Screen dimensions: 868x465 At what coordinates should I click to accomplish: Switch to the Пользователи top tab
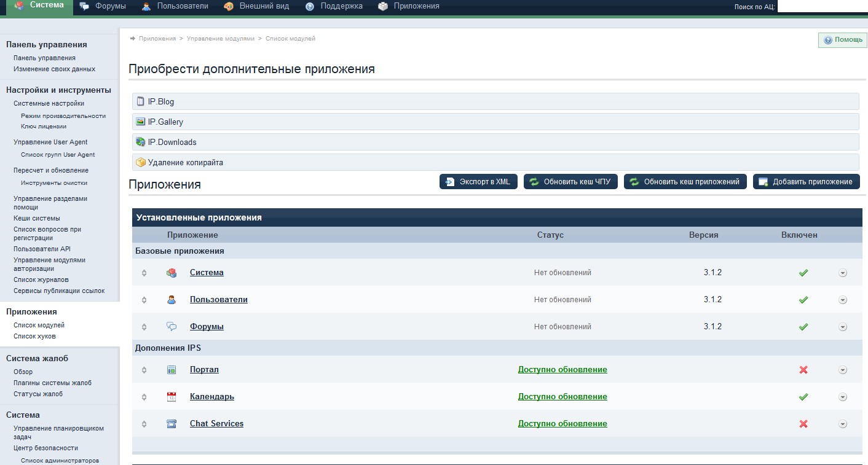(x=175, y=6)
